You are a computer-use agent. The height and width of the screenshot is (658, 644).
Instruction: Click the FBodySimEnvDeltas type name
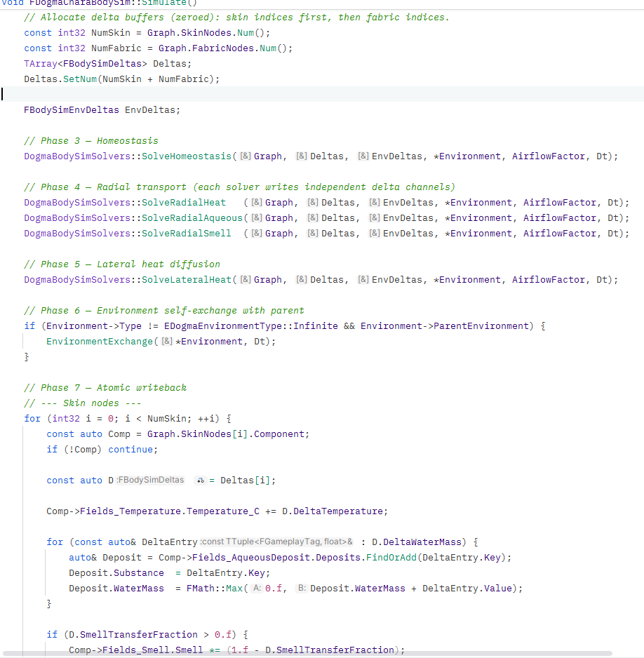click(x=72, y=110)
